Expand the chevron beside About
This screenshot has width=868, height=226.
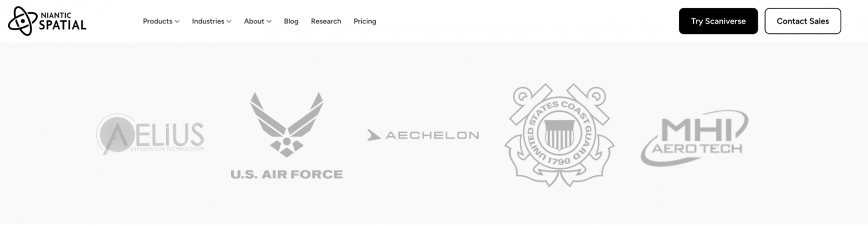(x=269, y=22)
